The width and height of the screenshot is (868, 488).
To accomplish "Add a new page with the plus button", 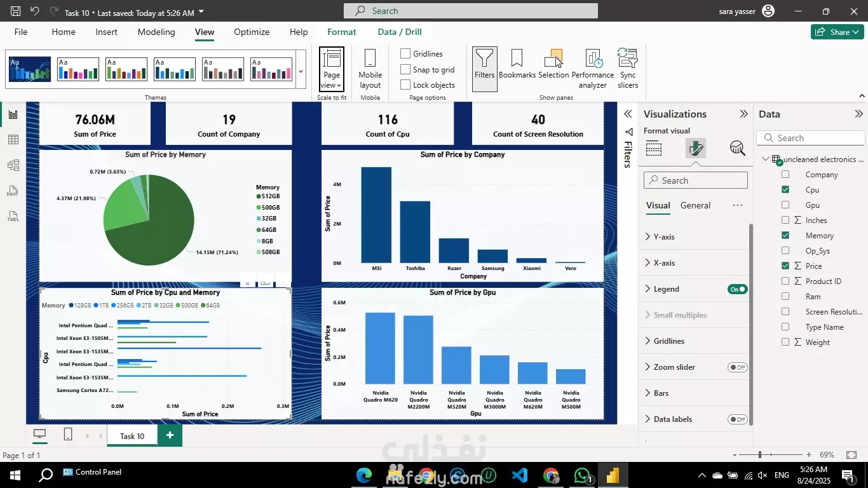I will pyautogui.click(x=170, y=435).
